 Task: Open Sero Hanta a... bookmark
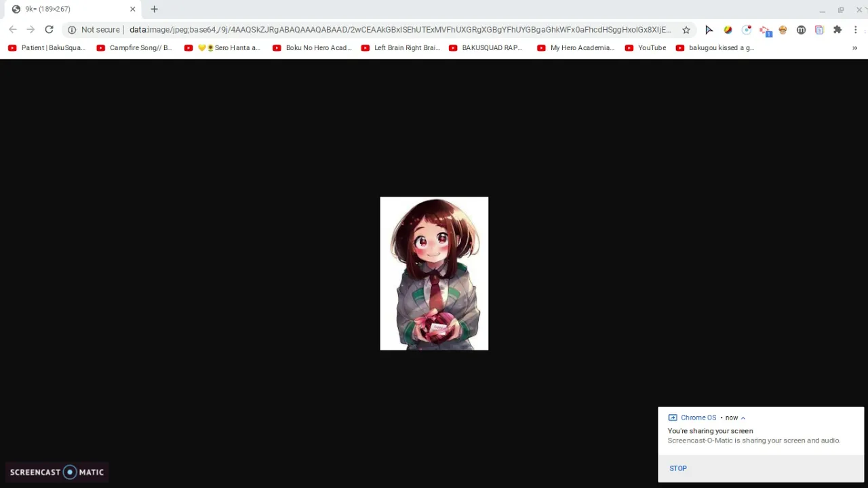click(x=222, y=48)
